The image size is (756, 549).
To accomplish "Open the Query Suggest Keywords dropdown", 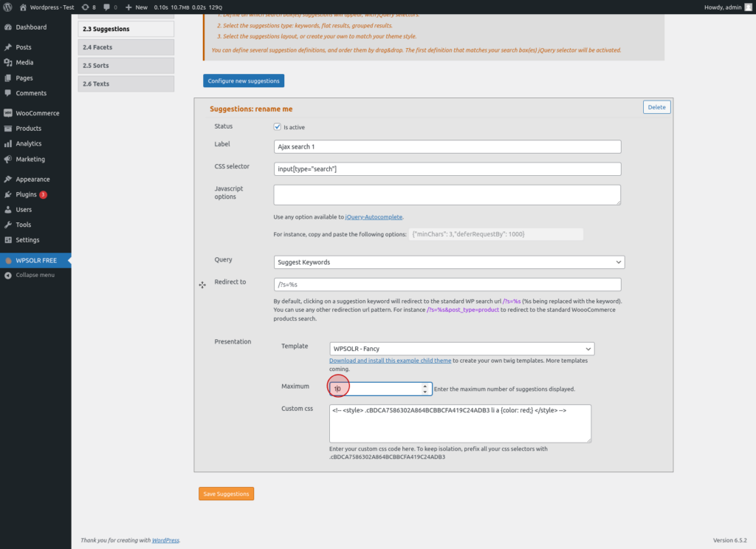I will pyautogui.click(x=449, y=262).
